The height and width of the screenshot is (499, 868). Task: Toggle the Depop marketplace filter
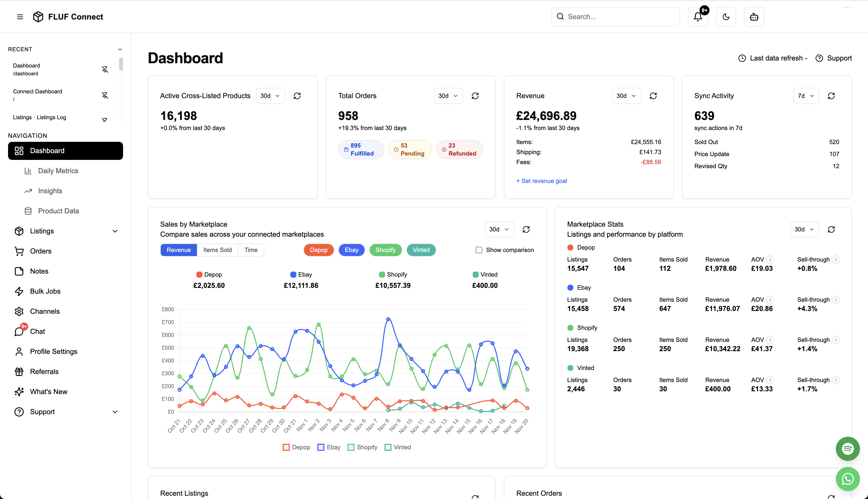(x=318, y=250)
